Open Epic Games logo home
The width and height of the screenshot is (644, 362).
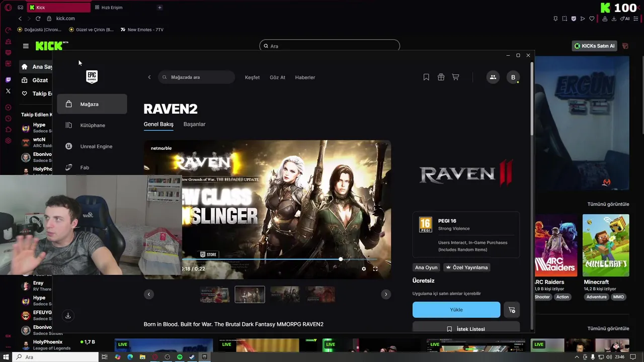click(92, 76)
